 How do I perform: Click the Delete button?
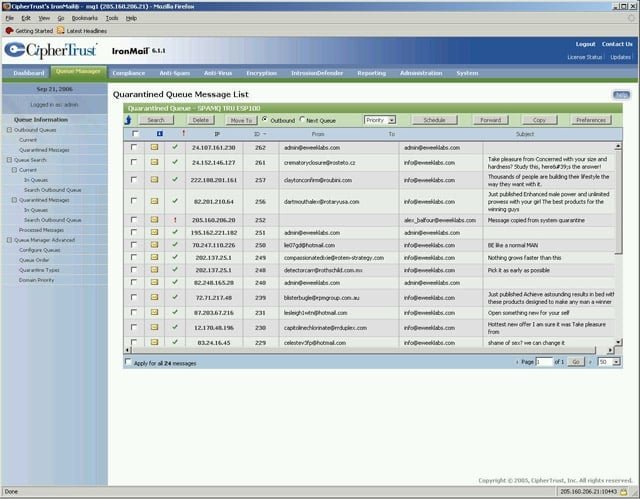[200, 120]
